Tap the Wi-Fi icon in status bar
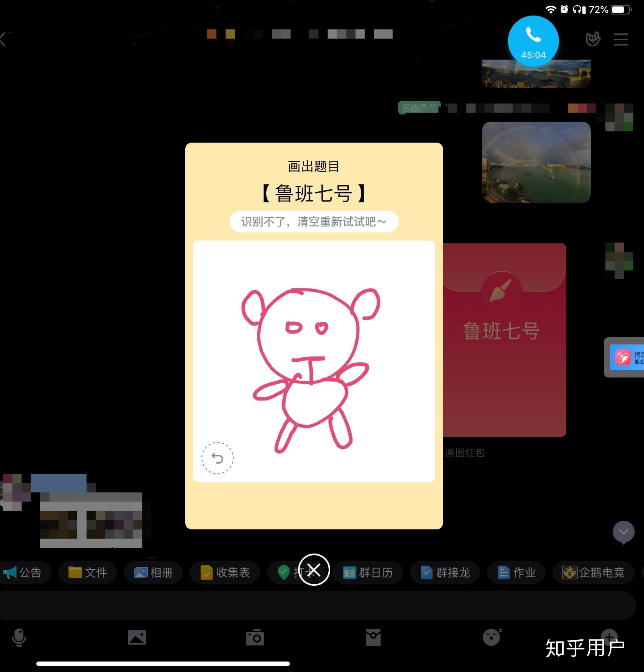The width and height of the screenshot is (644, 672). (550, 9)
